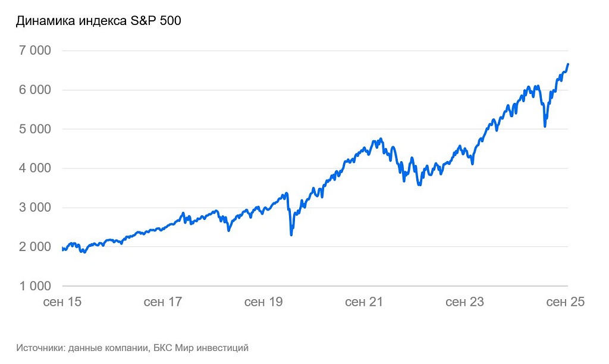Select the 'сен 15' x-axis marker
This screenshot has width=609, height=364.
point(62,302)
